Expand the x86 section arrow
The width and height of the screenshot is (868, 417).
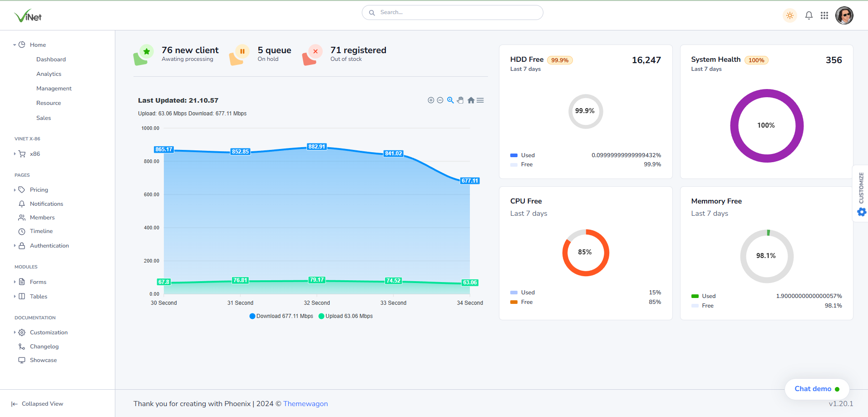tap(15, 154)
